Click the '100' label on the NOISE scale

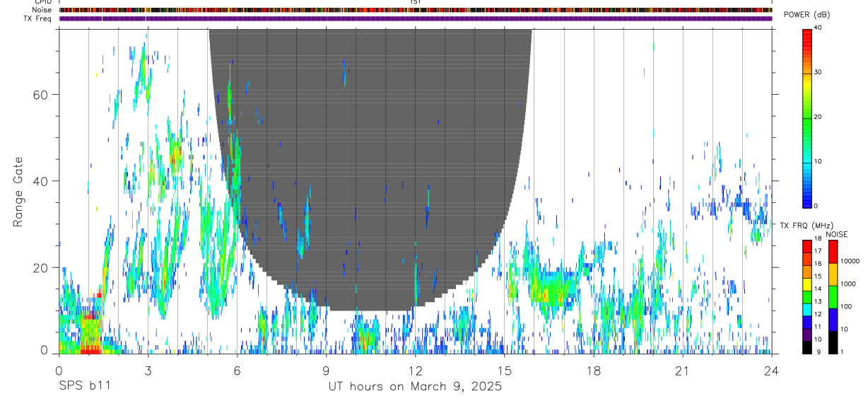coord(846,306)
